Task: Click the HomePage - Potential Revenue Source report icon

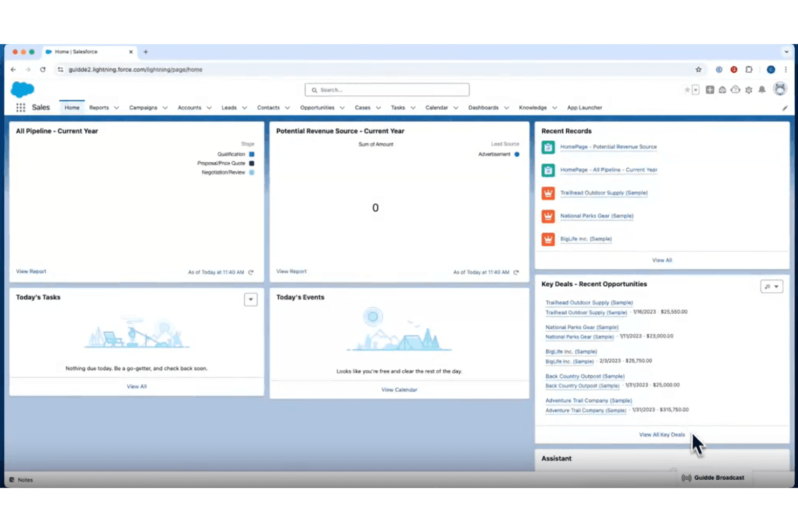Action: (x=548, y=147)
